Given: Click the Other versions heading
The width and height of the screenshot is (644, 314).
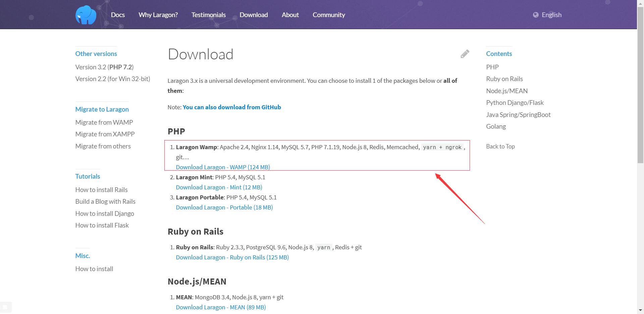Looking at the screenshot, I should 96,54.
